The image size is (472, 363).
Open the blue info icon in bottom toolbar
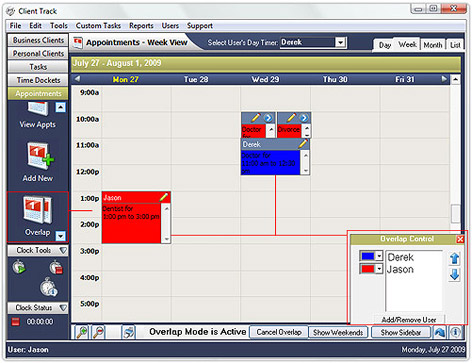pos(455,332)
